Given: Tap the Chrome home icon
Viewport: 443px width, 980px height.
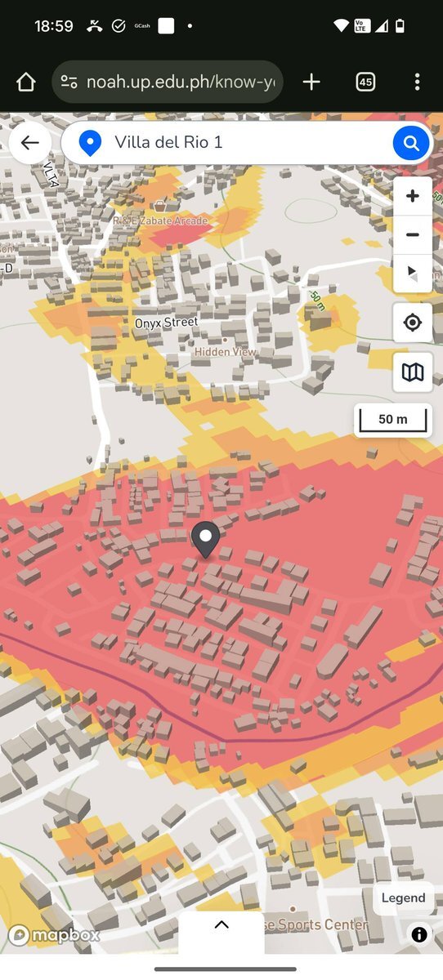Looking at the screenshot, I should [26, 82].
